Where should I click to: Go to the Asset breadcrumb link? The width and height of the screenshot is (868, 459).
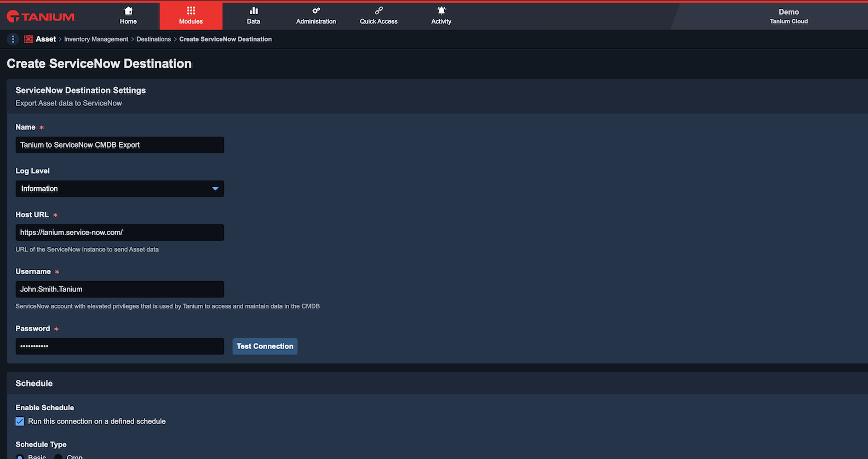pos(46,39)
